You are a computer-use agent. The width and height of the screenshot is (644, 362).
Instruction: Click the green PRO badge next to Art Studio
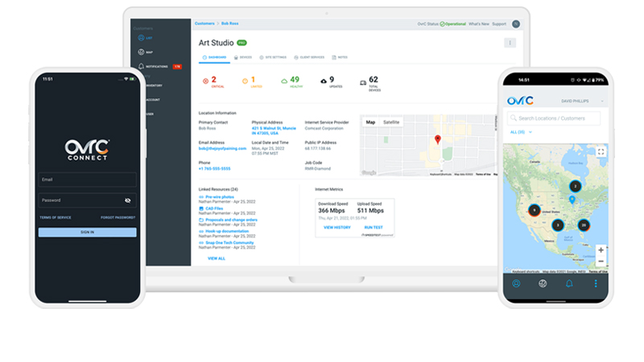(242, 43)
